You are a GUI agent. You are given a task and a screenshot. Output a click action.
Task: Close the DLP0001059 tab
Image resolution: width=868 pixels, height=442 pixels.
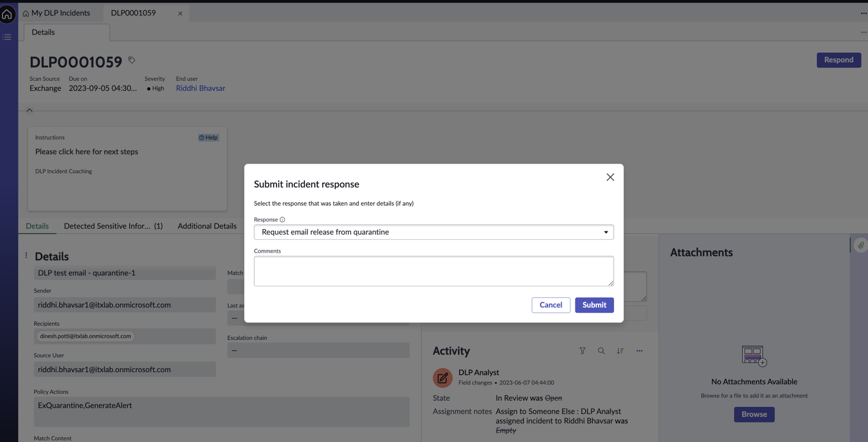(180, 13)
